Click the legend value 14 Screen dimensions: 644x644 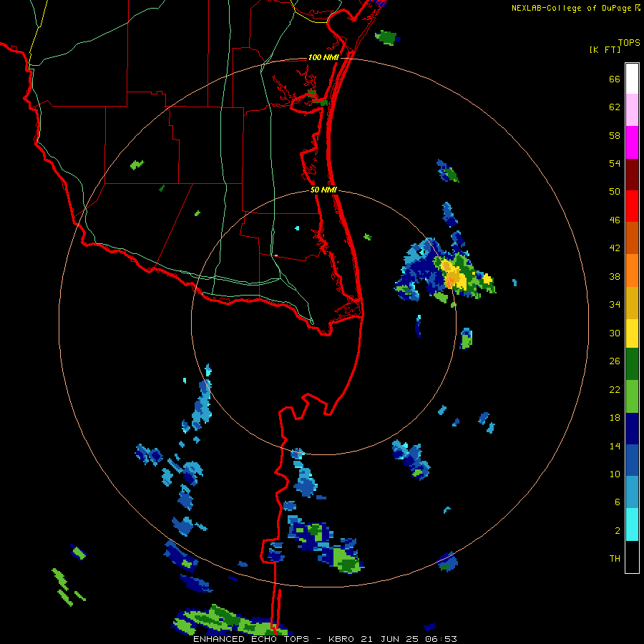[615, 446]
